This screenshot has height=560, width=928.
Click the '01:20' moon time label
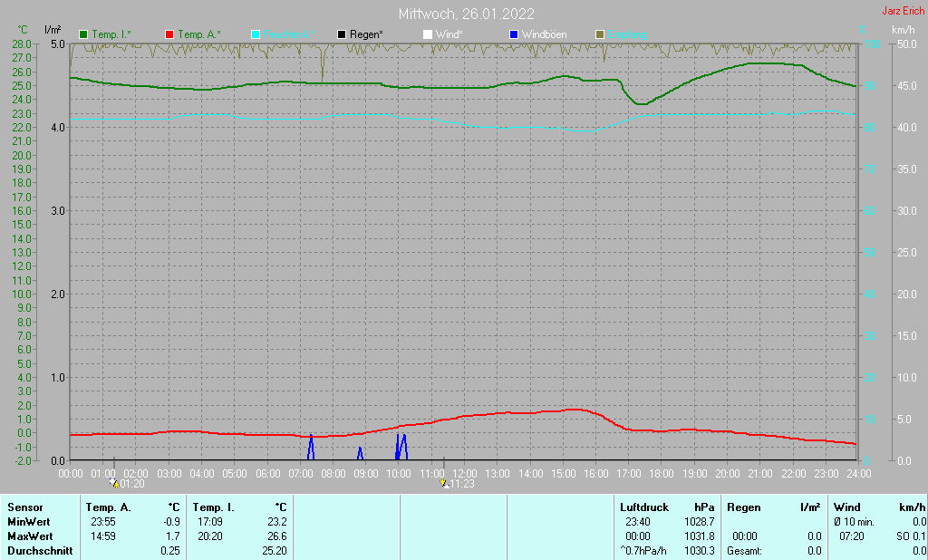click(x=132, y=484)
